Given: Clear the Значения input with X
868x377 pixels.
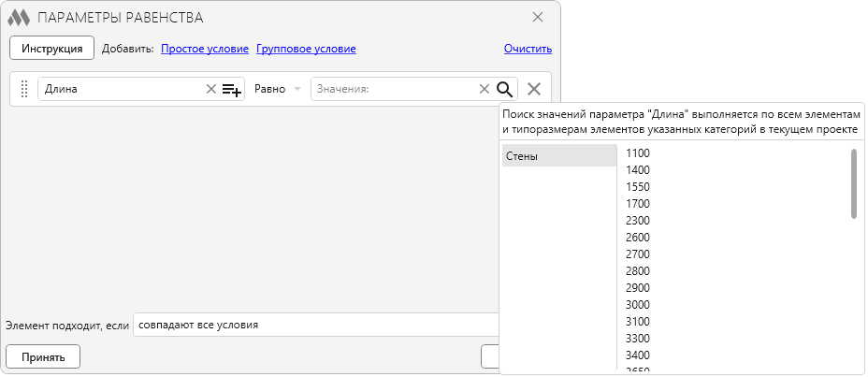Looking at the screenshot, I should coord(484,89).
